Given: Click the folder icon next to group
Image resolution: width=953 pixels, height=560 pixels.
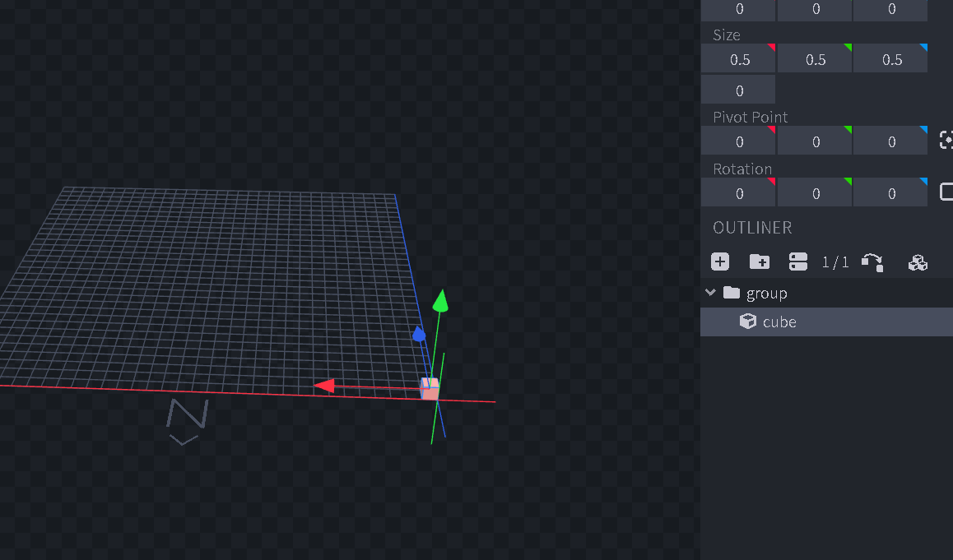Looking at the screenshot, I should click(x=732, y=292).
